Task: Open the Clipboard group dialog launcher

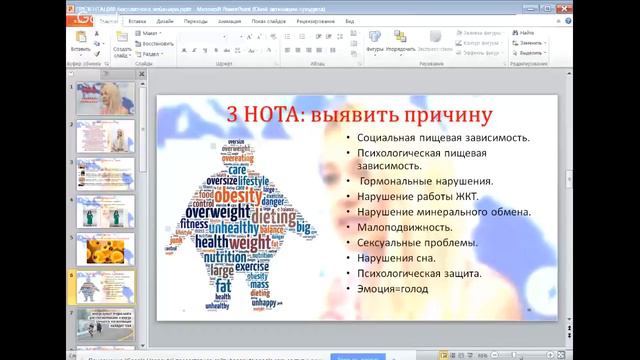Action: coord(107,64)
